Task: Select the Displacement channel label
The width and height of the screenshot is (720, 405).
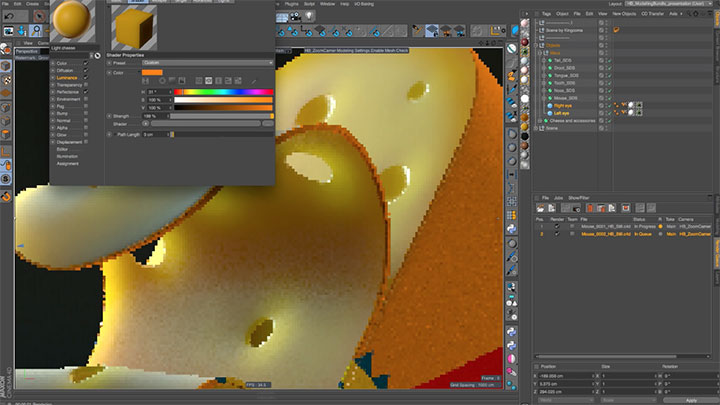Action: click(69, 142)
